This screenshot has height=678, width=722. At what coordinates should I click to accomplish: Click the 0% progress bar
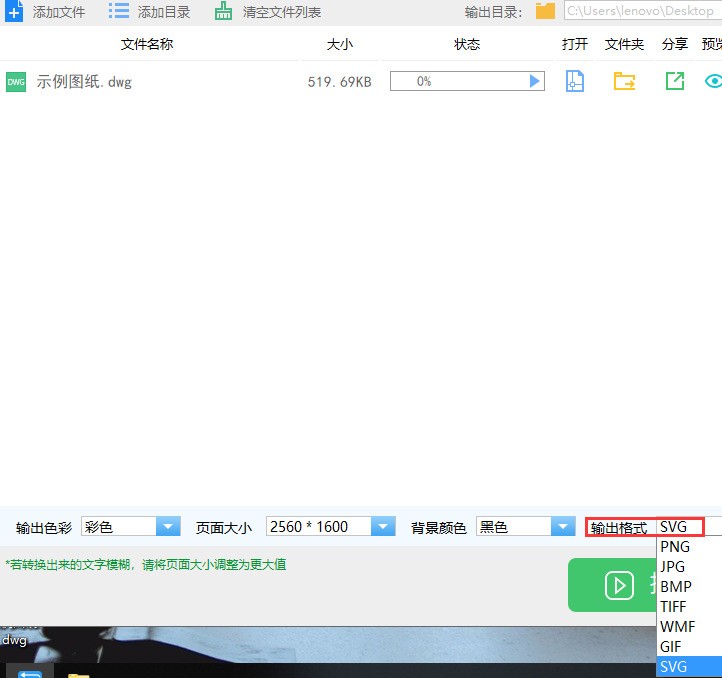pyautogui.click(x=467, y=81)
